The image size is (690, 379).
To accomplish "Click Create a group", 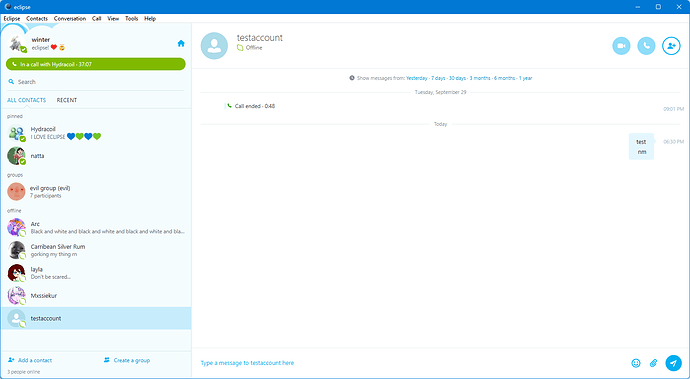I will click(x=132, y=360).
